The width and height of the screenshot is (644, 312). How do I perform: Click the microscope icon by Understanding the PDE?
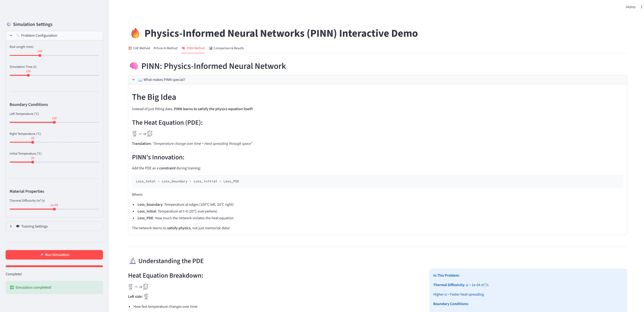pyautogui.click(x=132, y=261)
